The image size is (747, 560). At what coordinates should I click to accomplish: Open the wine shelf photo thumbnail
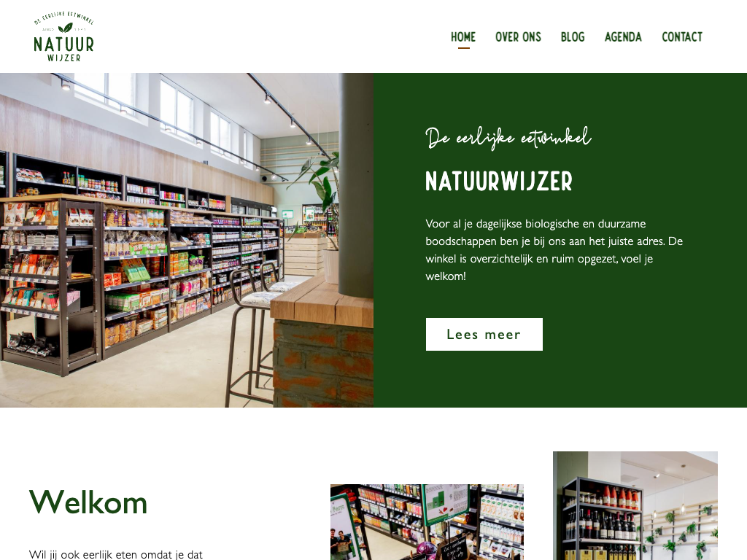(x=635, y=506)
